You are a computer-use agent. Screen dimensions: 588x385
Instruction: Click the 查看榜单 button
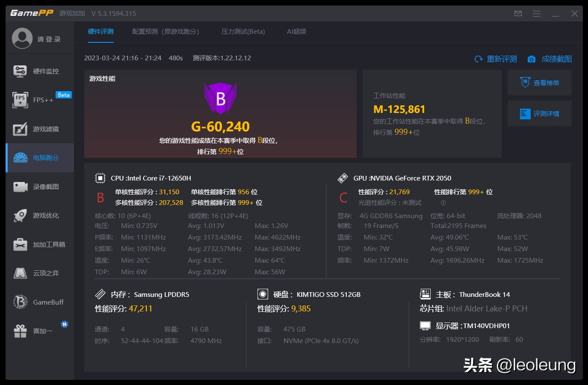540,83
